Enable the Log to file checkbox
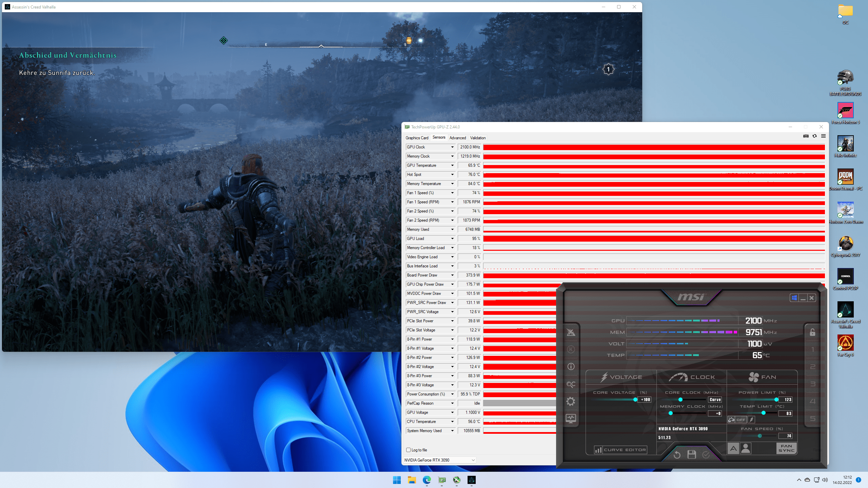The width and height of the screenshot is (868, 488). 409,450
